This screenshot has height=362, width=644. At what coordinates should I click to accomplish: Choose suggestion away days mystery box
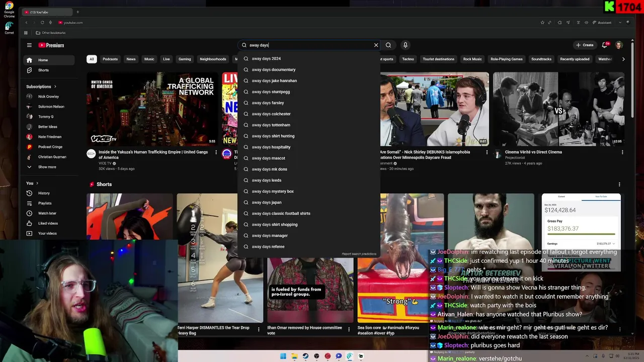pyautogui.click(x=309, y=191)
